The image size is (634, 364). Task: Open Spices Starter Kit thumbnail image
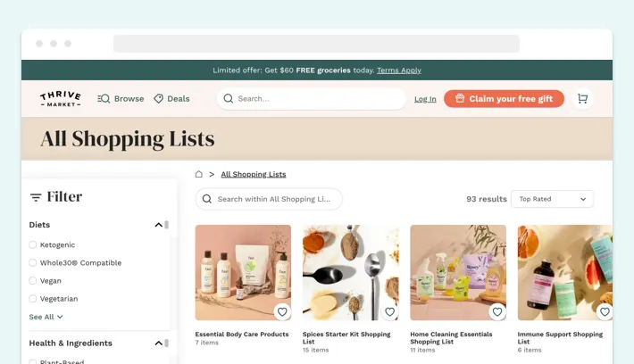pos(351,273)
